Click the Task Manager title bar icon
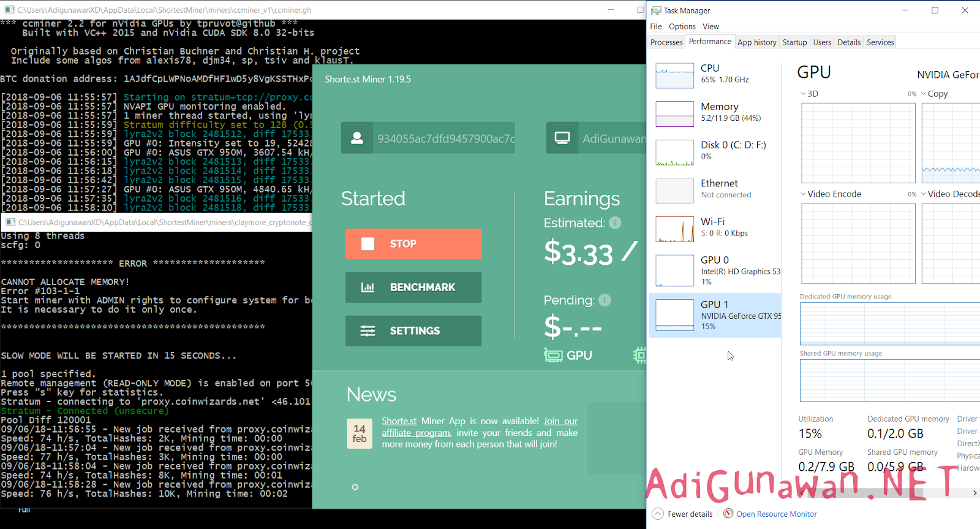Viewport: 980px width, 529px height. [656, 10]
